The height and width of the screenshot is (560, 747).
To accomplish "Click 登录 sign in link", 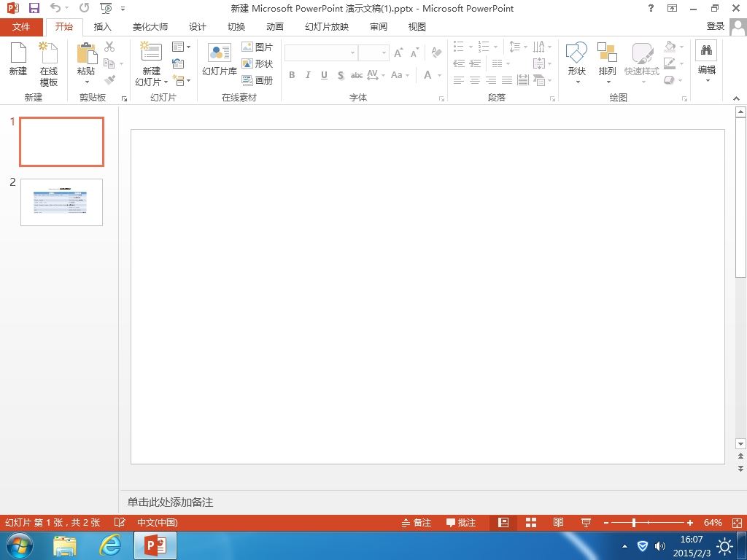I will 716,26.
